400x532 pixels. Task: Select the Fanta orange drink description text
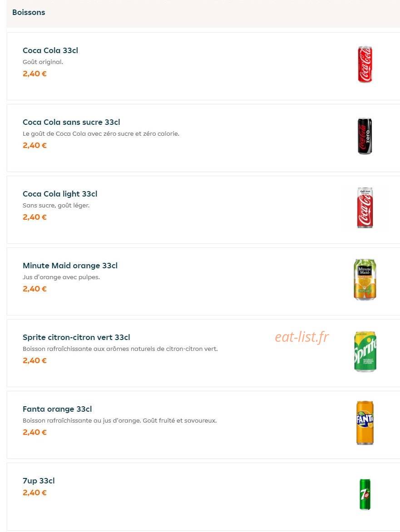click(x=119, y=421)
